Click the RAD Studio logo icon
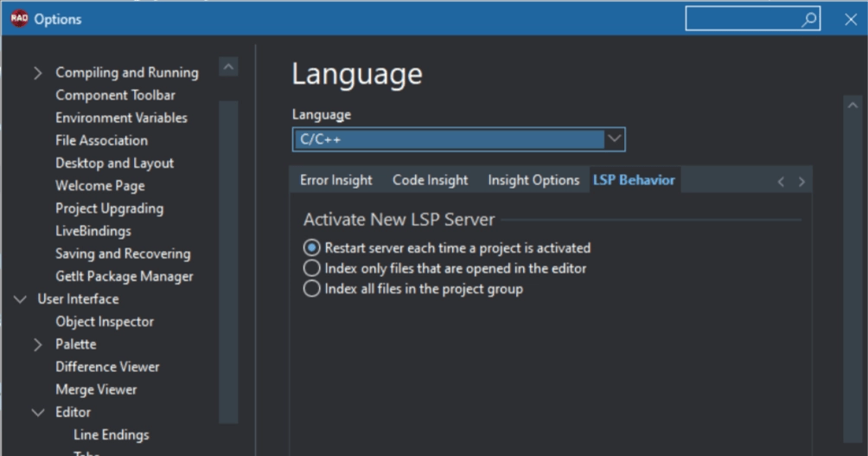The image size is (868, 456). (x=19, y=19)
